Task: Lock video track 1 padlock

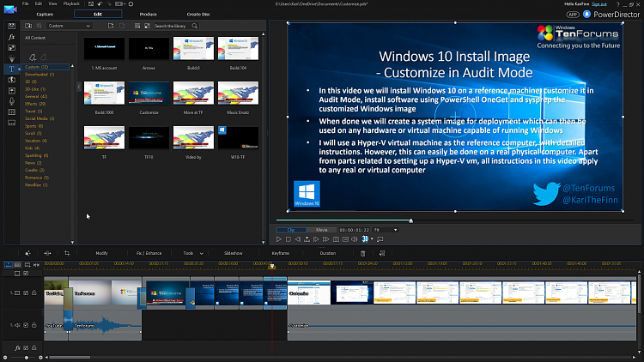Action: click(x=34, y=293)
